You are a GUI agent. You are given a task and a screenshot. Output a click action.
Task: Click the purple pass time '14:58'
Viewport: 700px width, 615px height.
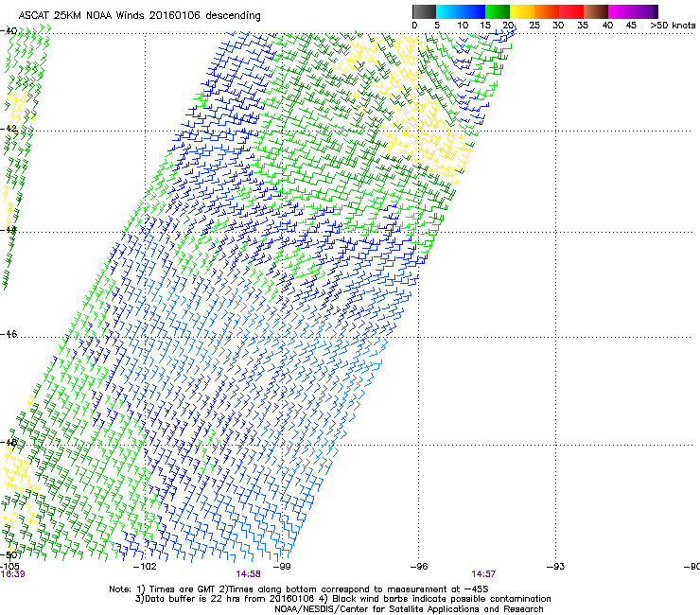coord(248,574)
